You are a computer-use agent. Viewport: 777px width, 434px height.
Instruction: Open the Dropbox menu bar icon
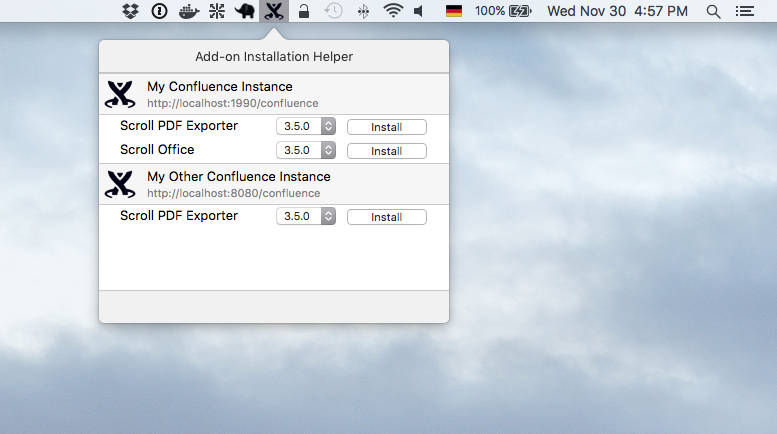coord(130,11)
